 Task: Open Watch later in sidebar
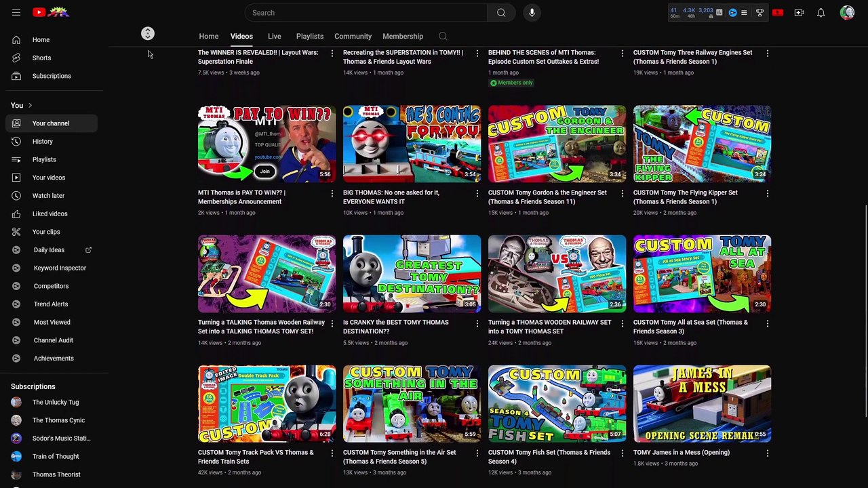pos(52,195)
